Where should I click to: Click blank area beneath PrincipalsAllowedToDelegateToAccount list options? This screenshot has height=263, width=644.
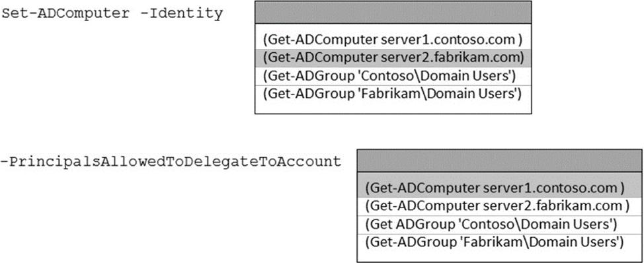pyautogui.click(x=499, y=256)
